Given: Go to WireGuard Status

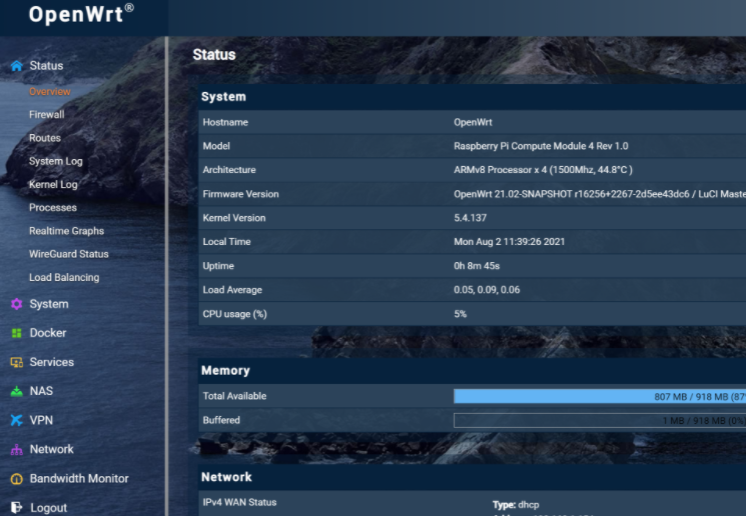Looking at the screenshot, I should 68,254.
